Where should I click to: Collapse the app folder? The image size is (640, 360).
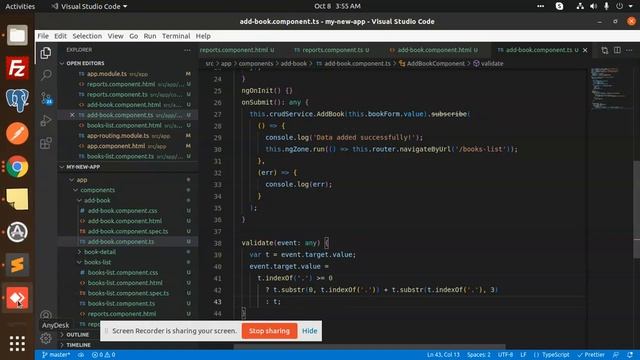82,180
